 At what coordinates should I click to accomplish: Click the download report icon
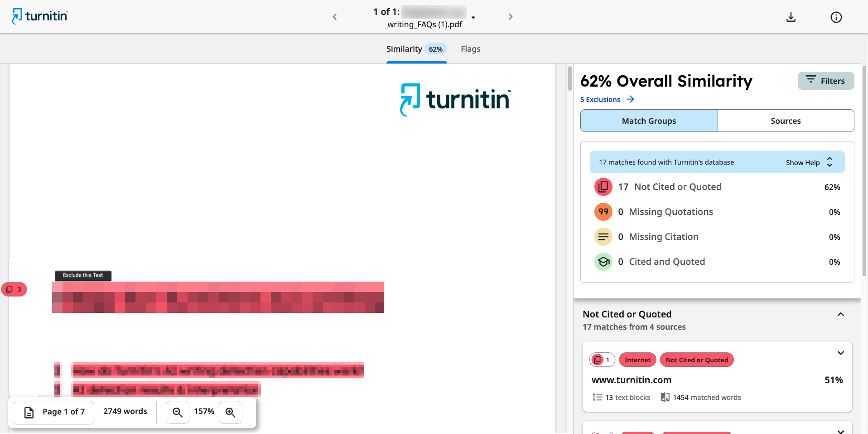tap(791, 17)
